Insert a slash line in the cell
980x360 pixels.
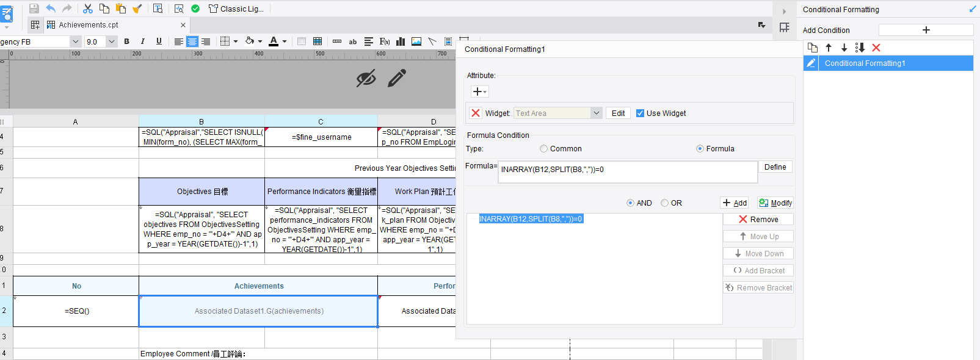click(x=432, y=41)
